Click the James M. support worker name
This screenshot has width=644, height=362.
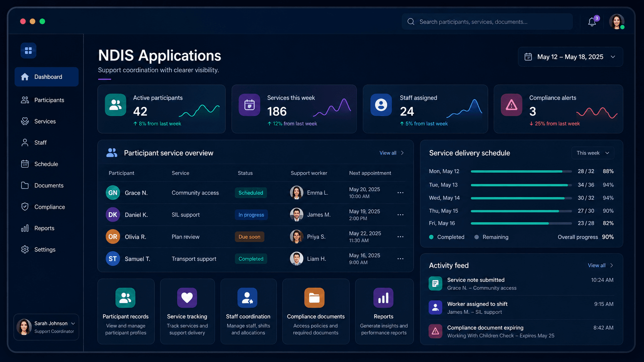click(319, 215)
